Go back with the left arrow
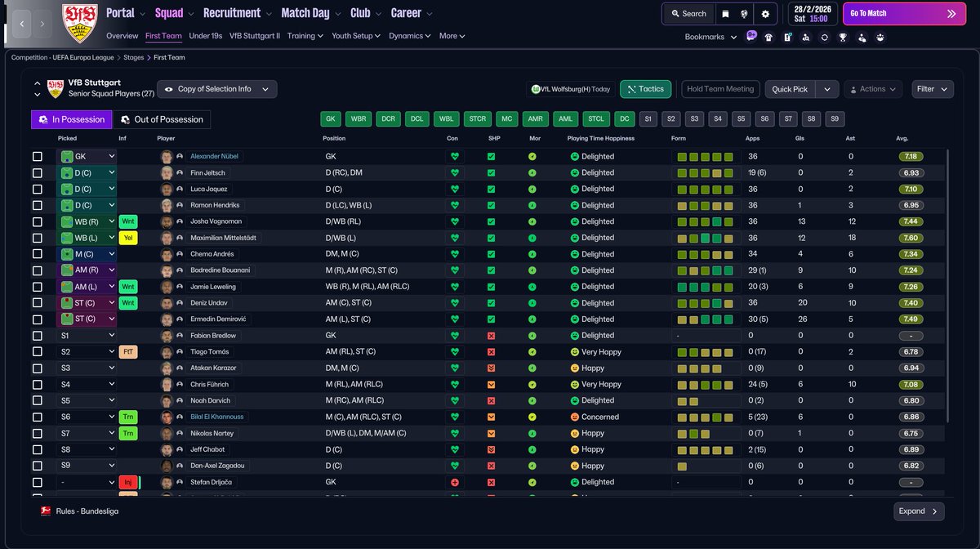Image resolution: width=980 pixels, height=549 pixels. [x=21, y=25]
